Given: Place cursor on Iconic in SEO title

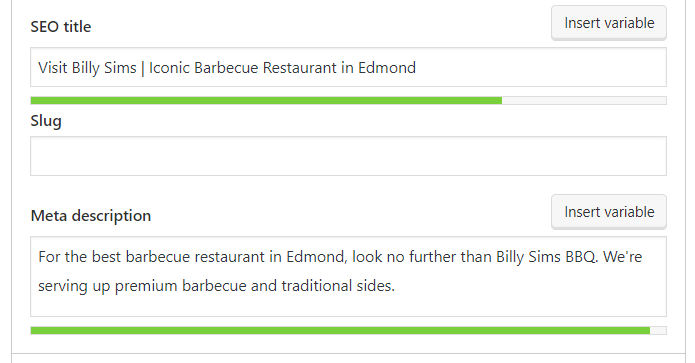Looking at the screenshot, I should tap(169, 68).
